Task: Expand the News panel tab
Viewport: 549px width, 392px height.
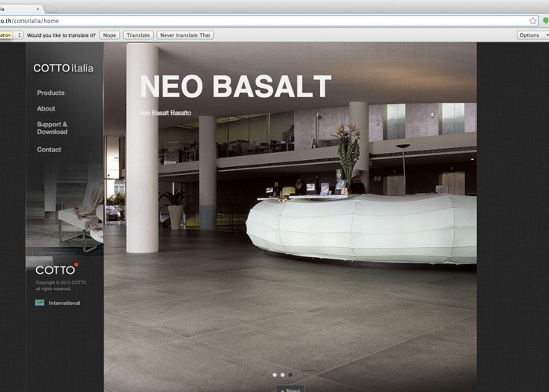Action: 290,389
